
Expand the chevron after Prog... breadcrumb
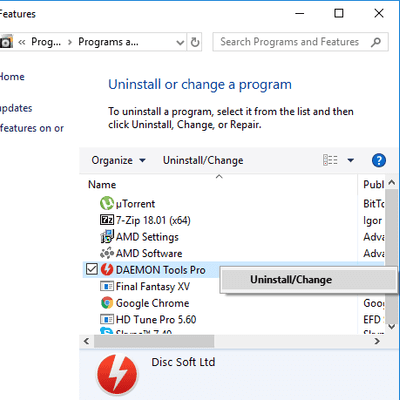(70, 42)
